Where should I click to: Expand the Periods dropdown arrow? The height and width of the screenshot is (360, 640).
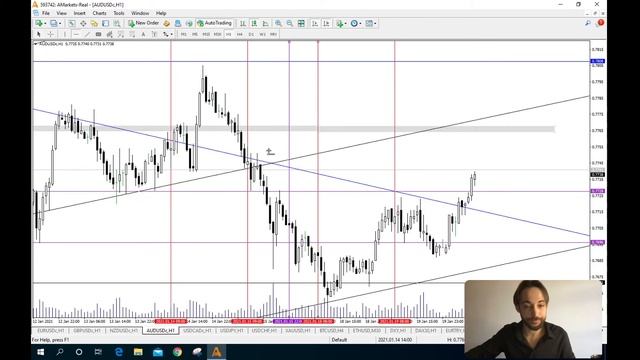[360, 24]
